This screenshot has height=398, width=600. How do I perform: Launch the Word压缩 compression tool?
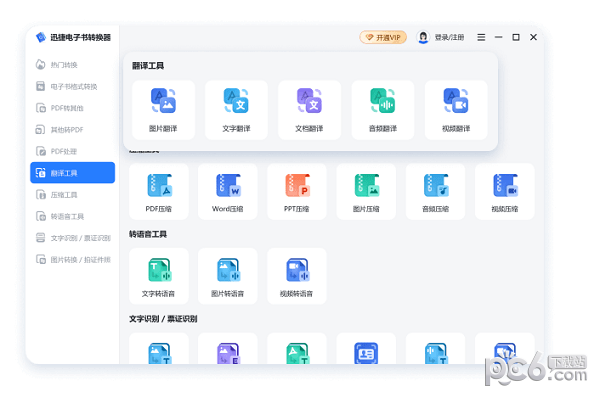click(x=228, y=192)
